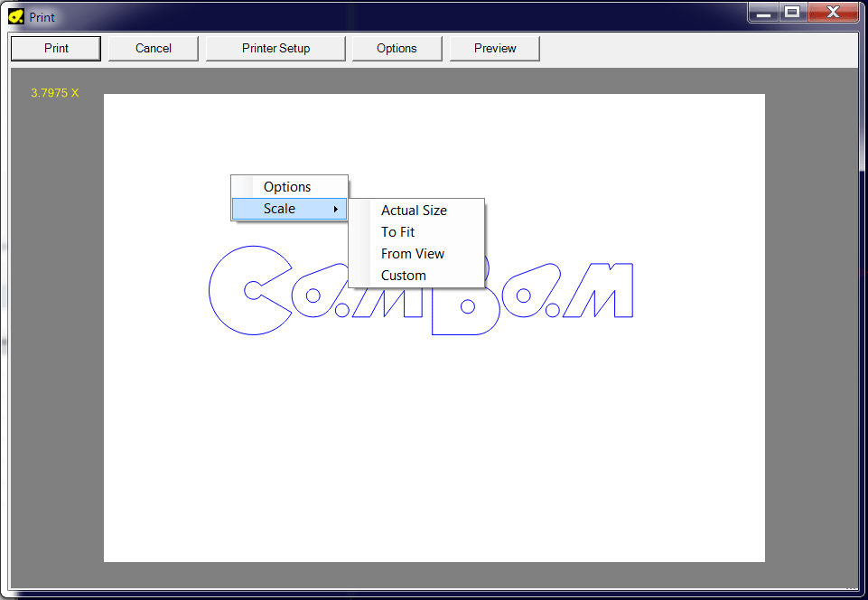868x600 pixels.
Task: Pick Custom scale option
Action: 404,276
